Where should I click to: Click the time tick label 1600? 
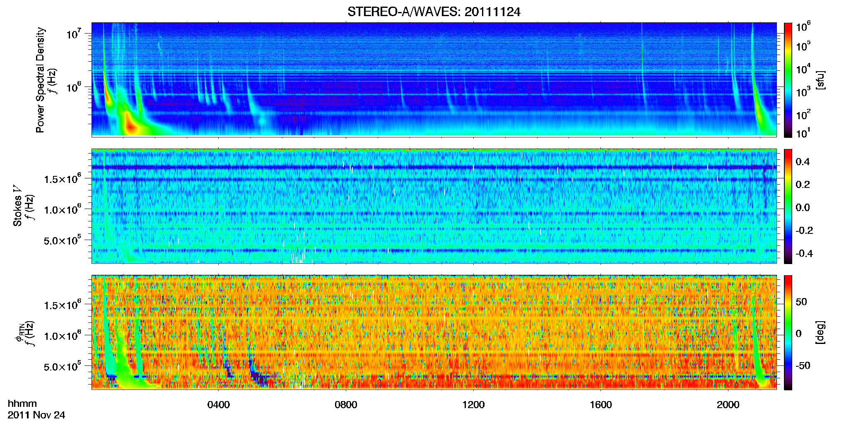[x=601, y=405]
